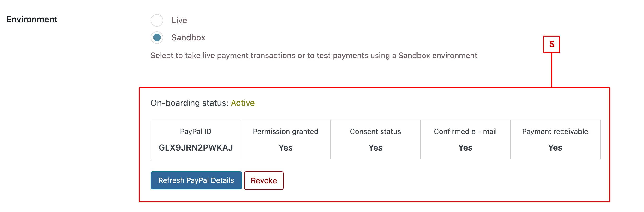Click the Confirmed e-mail column header
644x212 pixels.
point(465,131)
